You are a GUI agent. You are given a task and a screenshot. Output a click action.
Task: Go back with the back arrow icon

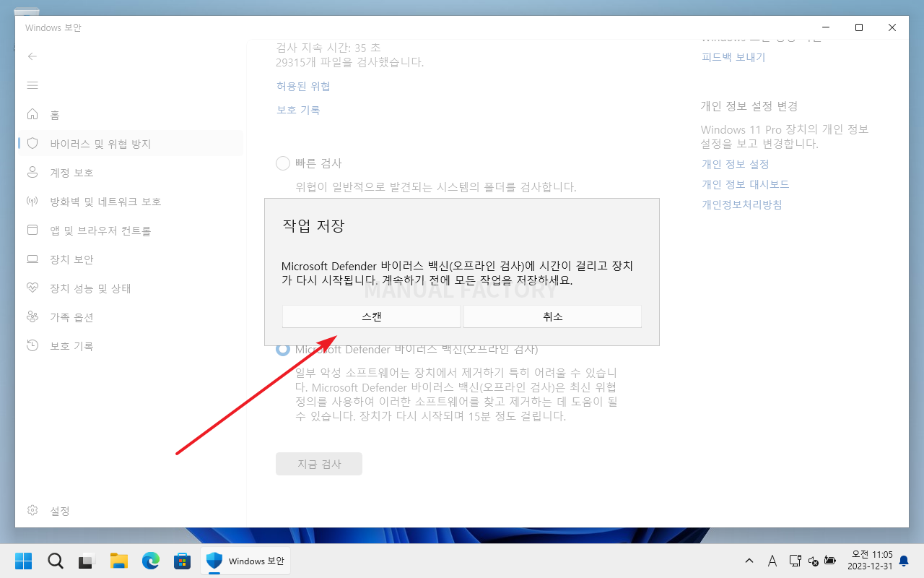(32, 56)
